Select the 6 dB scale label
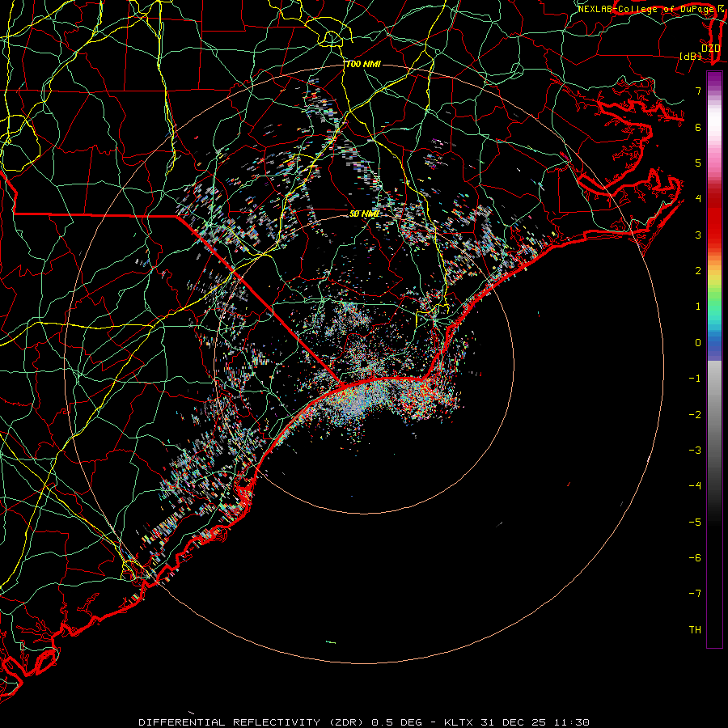The image size is (728, 728). (698, 127)
